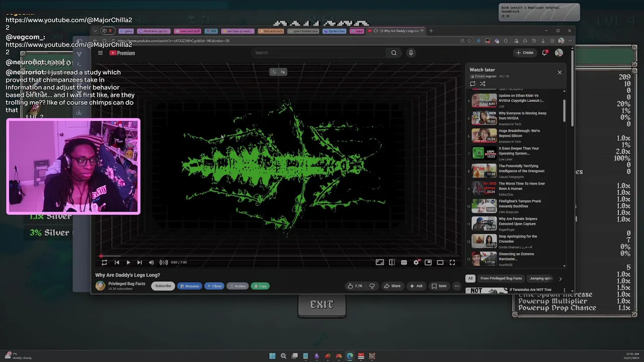Click the stable volume audio icon
The image size is (644, 362).
point(164,262)
